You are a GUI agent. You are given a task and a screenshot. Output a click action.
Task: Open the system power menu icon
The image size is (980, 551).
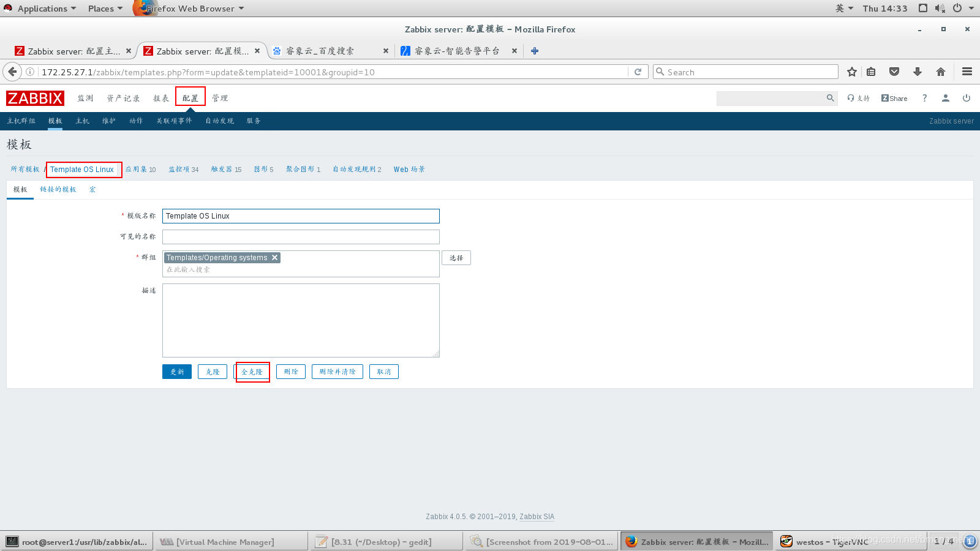click(957, 8)
